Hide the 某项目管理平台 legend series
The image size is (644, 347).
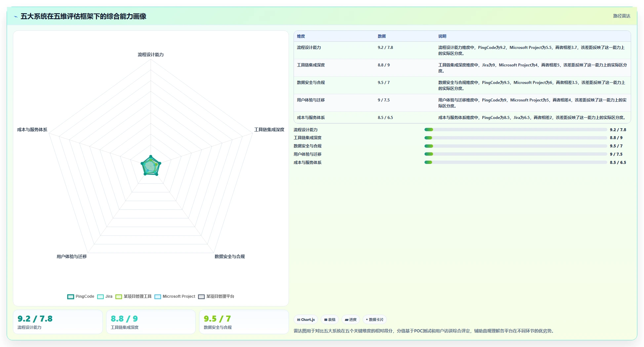point(216,296)
